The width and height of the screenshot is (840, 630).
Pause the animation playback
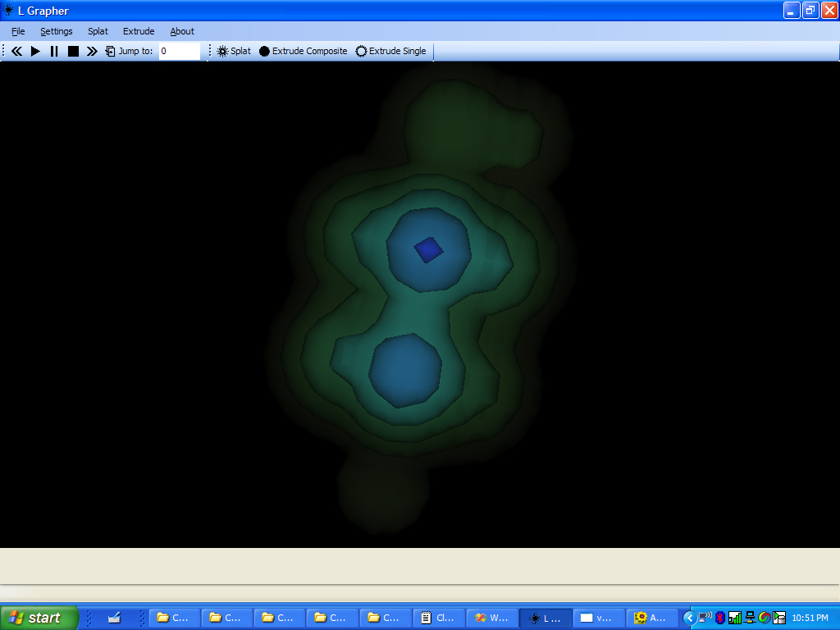[54, 51]
